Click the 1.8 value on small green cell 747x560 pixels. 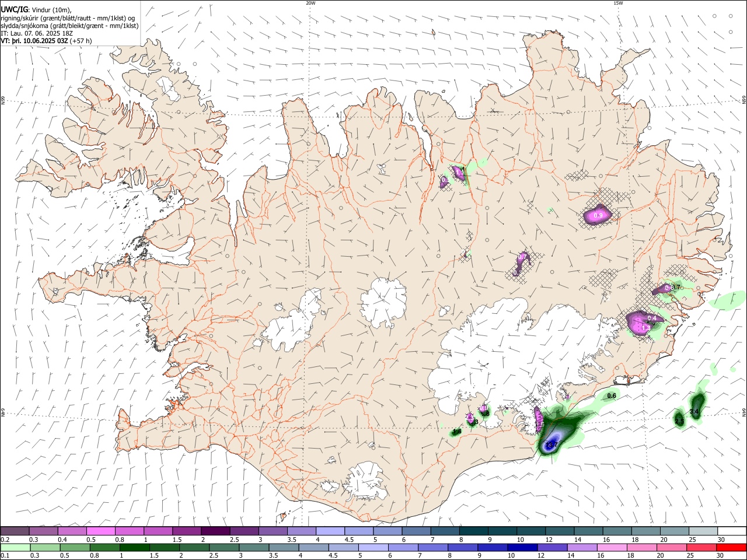(457, 432)
